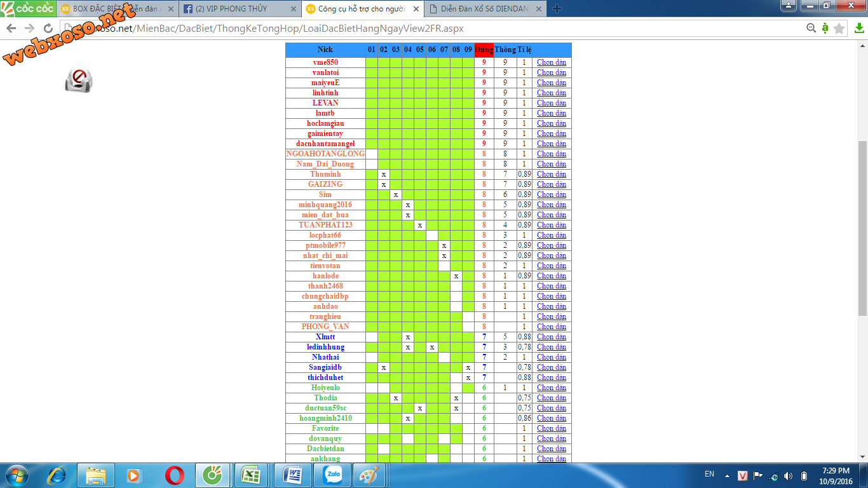This screenshot has width=868, height=488.
Task: Click the page vertical scrollbar
Action: tap(862, 229)
